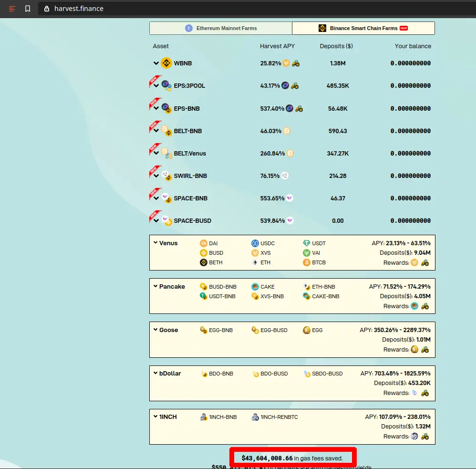
Task: Click the Your balance column header
Action: pyautogui.click(x=413, y=46)
